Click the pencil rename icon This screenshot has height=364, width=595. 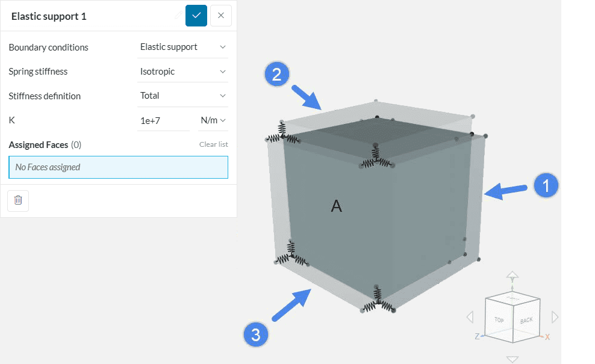(x=178, y=16)
